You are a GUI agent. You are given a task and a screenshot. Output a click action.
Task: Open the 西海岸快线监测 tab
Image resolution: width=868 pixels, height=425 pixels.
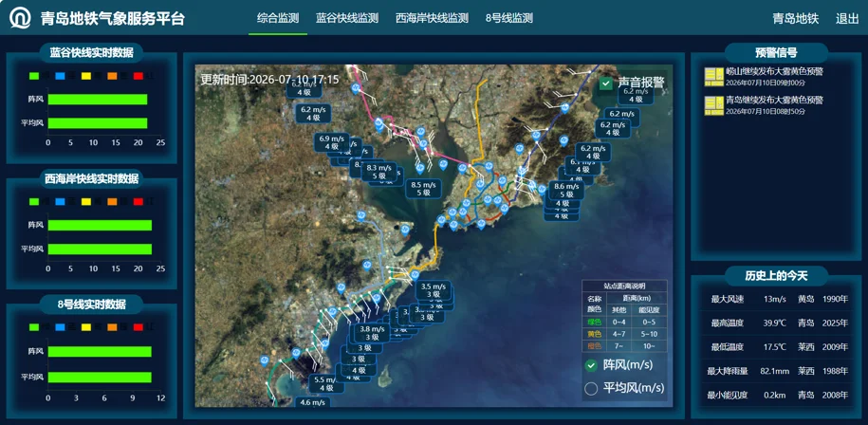pos(432,18)
